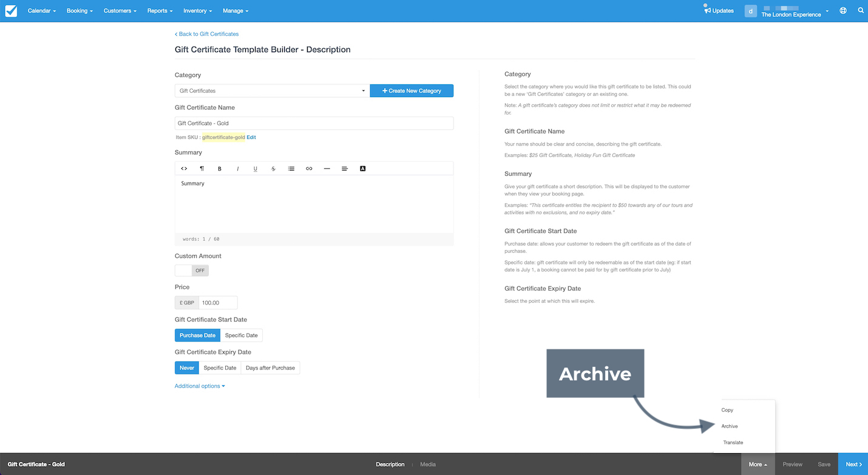Open the search magnifier icon

click(861, 11)
